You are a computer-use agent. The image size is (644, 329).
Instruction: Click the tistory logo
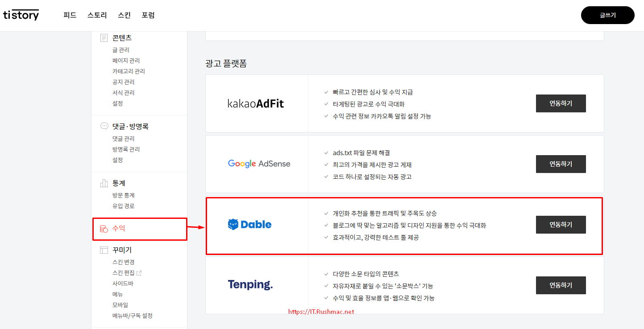[21, 15]
